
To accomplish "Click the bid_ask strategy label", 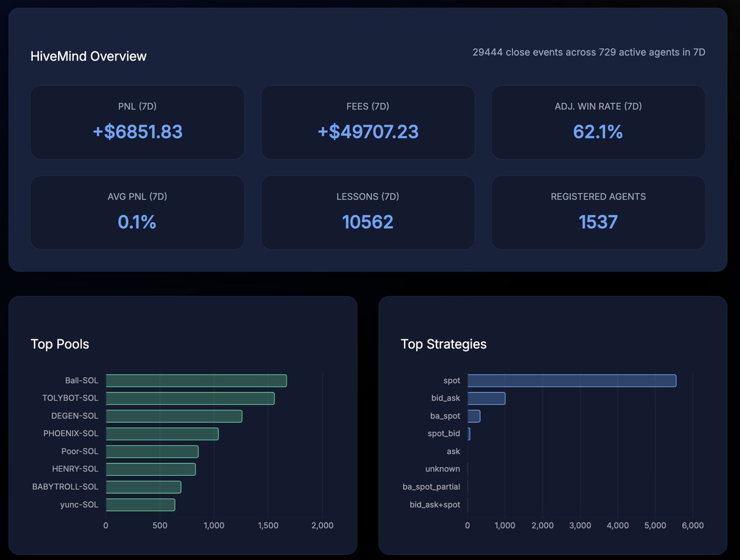I will pyautogui.click(x=445, y=398).
